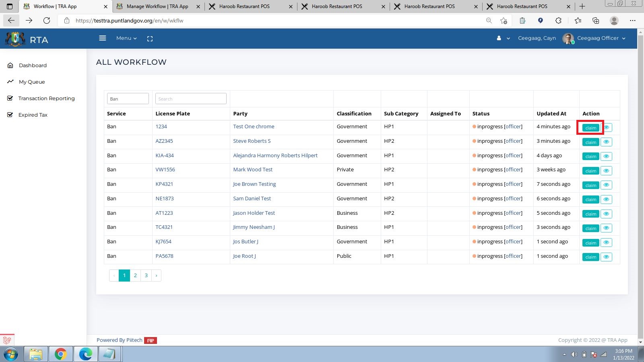Click the address bar URL
Screen dimensions: 644x362
(x=129, y=21)
